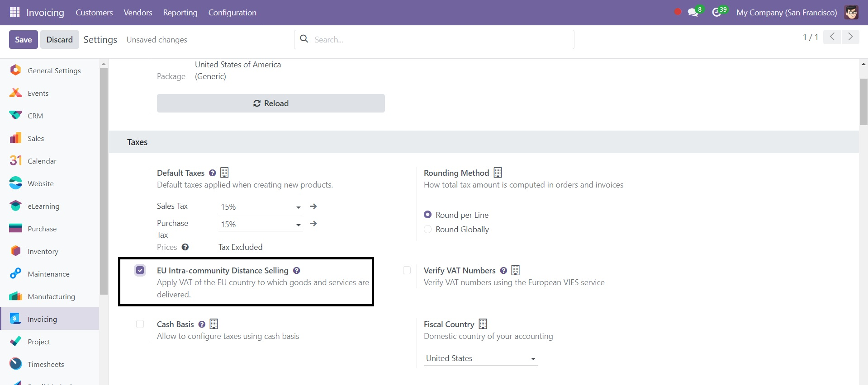Image resolution: width=868 pixels, height=385 pixels.
Task: Discard the unsaved changes
Action: [60, 39]
